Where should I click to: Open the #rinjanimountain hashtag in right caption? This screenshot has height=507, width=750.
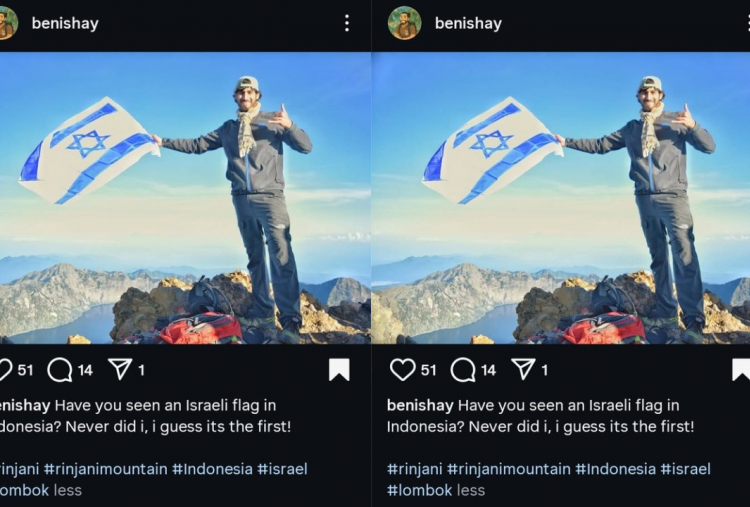pyautogui.click(x=508, y=469)
